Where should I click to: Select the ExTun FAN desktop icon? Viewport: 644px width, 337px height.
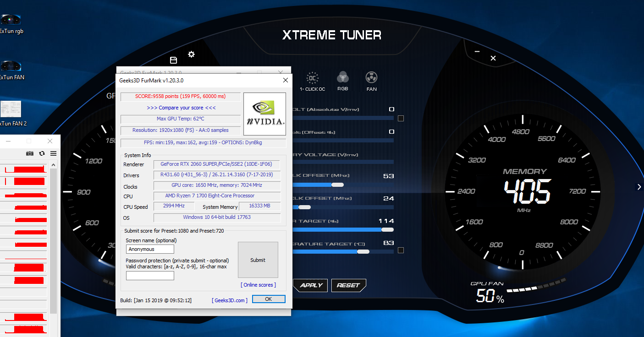tap(11, 70)
